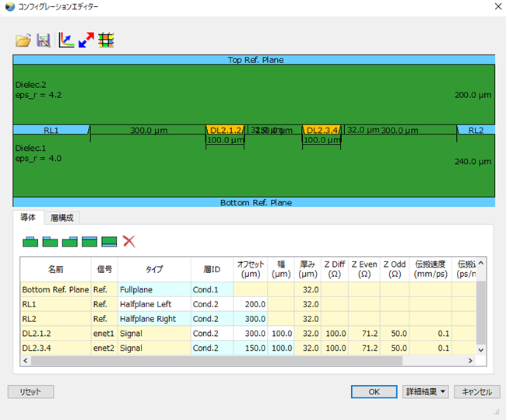Close the configuration editor window
The image size is (506, 420).
pyautogui.click(x=498, y=6)
